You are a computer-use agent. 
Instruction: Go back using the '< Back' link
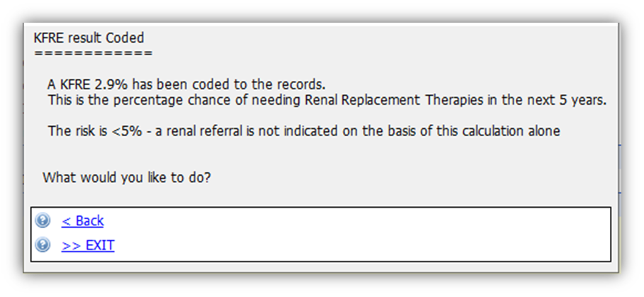click(x=83, y=221)
